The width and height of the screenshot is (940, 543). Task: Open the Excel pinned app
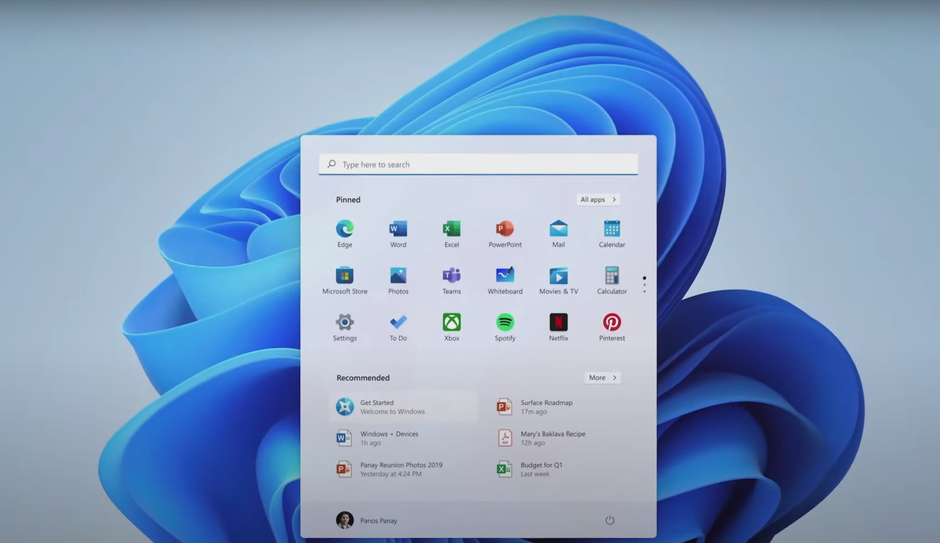tap(451, 229)
